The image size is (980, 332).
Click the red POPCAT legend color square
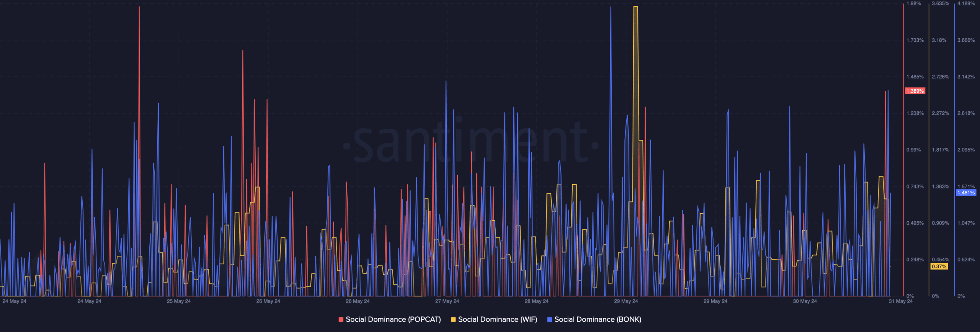coord(341,319)
